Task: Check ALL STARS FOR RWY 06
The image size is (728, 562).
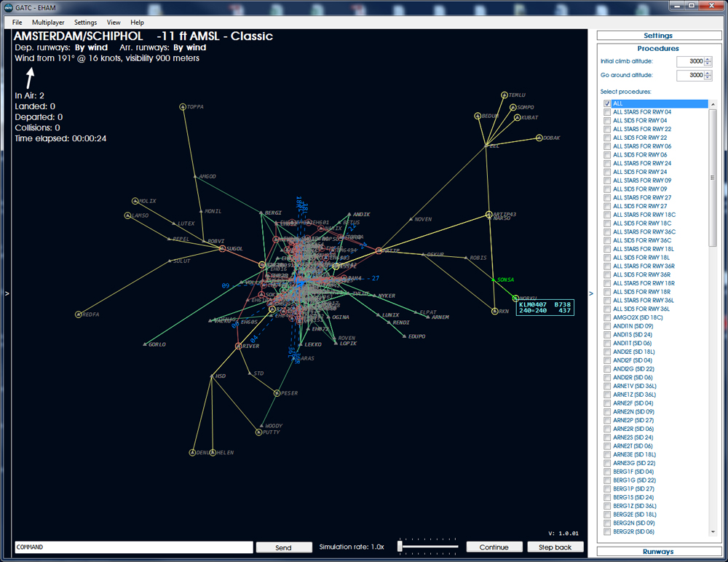Action: point(607,146)
